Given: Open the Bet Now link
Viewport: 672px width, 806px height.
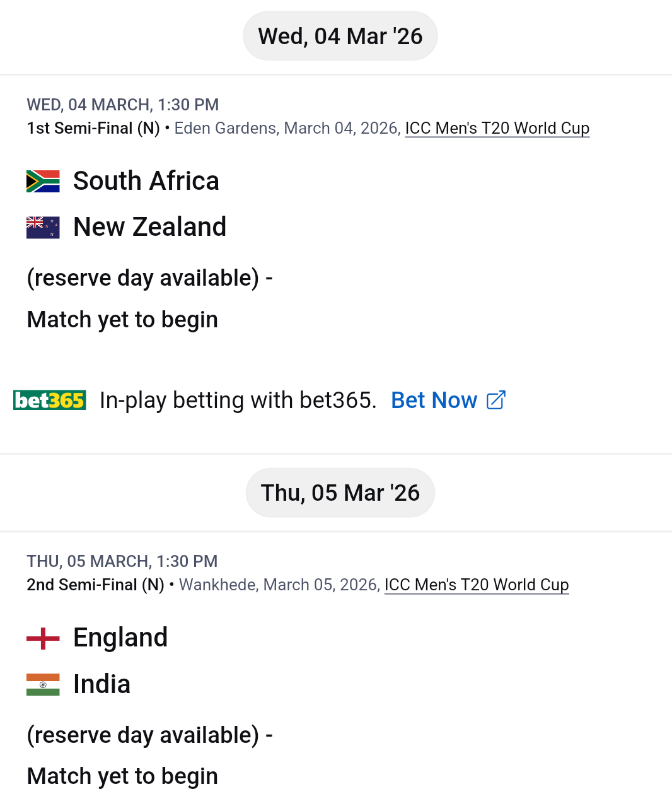Looking at the screenshot, I should (x=434, y=400).
